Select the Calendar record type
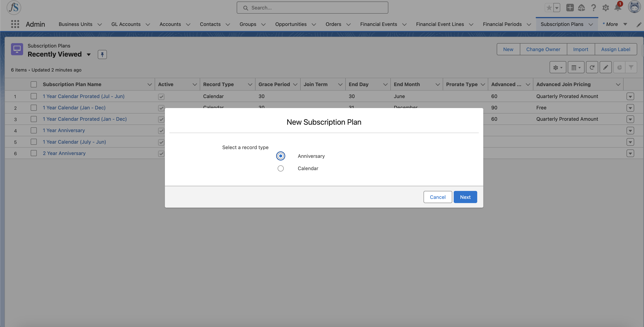644x327 pixels. click(280, 168)
